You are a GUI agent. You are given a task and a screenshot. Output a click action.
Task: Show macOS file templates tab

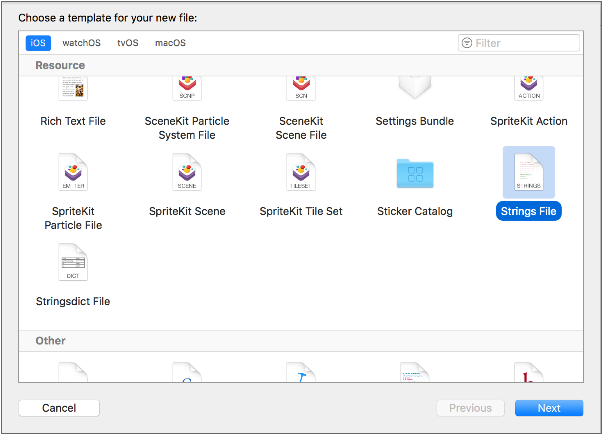pos(170,43)
